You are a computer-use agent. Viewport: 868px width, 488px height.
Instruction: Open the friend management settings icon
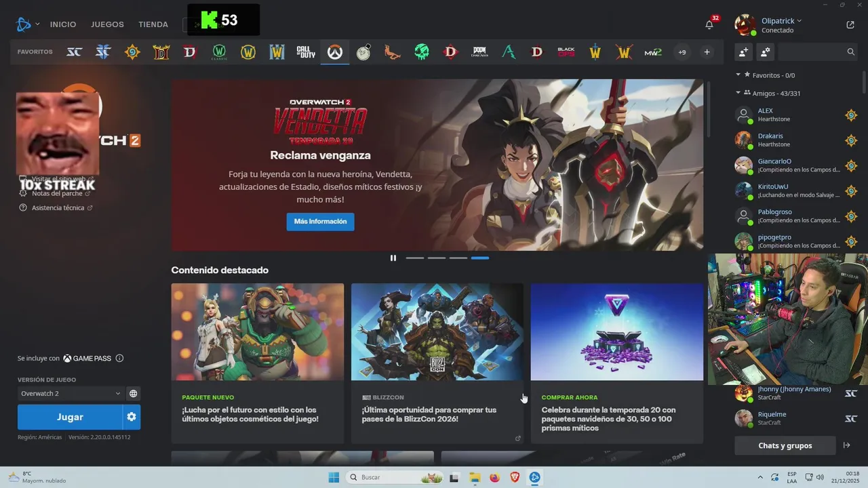point(765,52)
